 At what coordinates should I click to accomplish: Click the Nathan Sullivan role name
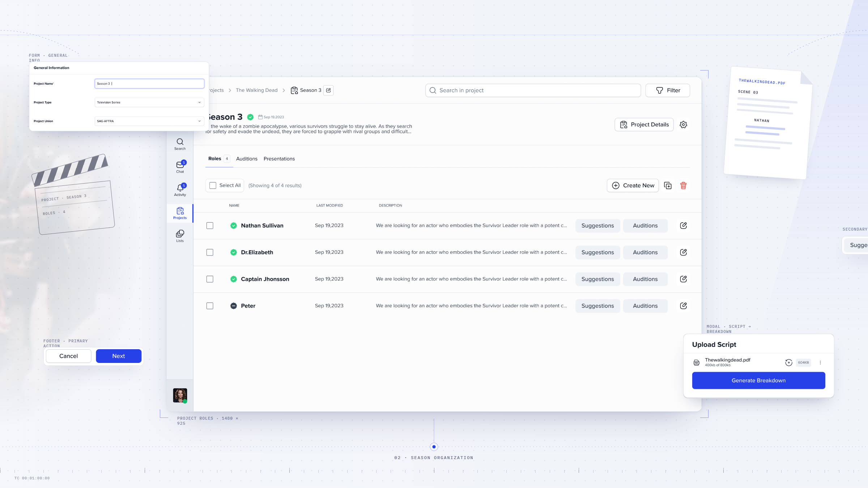[262, 226]
